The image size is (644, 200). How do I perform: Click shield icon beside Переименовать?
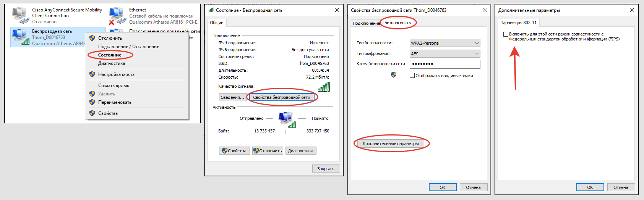[92, 102]
